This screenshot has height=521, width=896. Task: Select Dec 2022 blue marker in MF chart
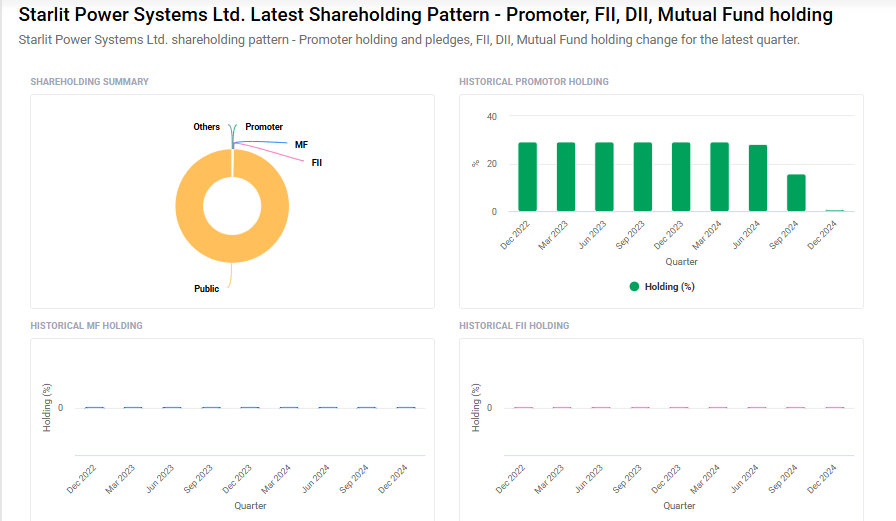(x=94, y=407)
